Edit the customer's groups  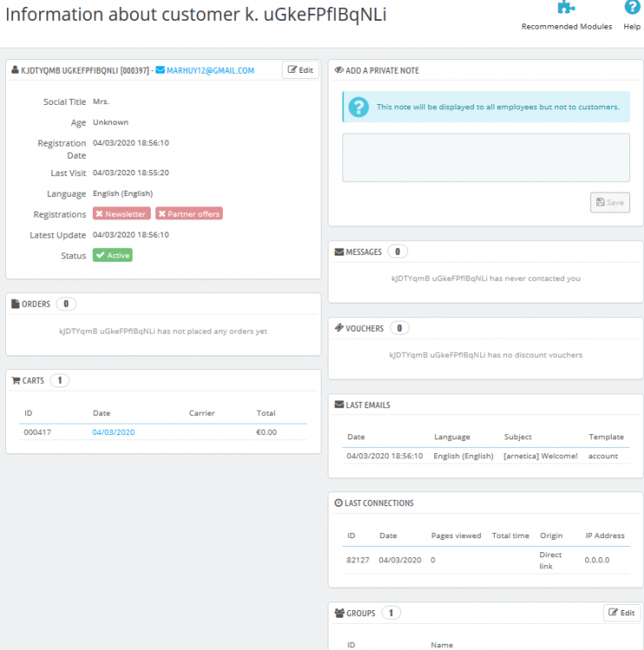pyautogui.click(x=621, y=613)
